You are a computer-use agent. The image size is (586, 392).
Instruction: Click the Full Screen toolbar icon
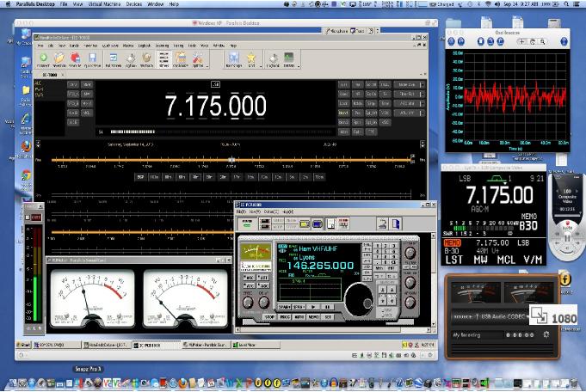coord(113,58)
